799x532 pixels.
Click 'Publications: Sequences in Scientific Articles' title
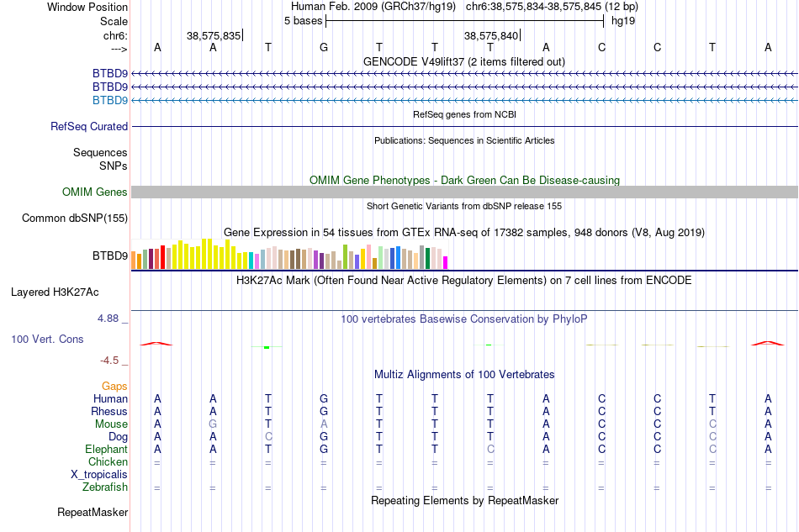[464, 140]
